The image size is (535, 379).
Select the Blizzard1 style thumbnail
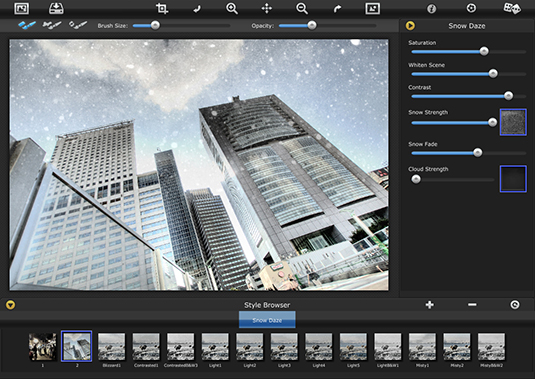coord(112,347)
